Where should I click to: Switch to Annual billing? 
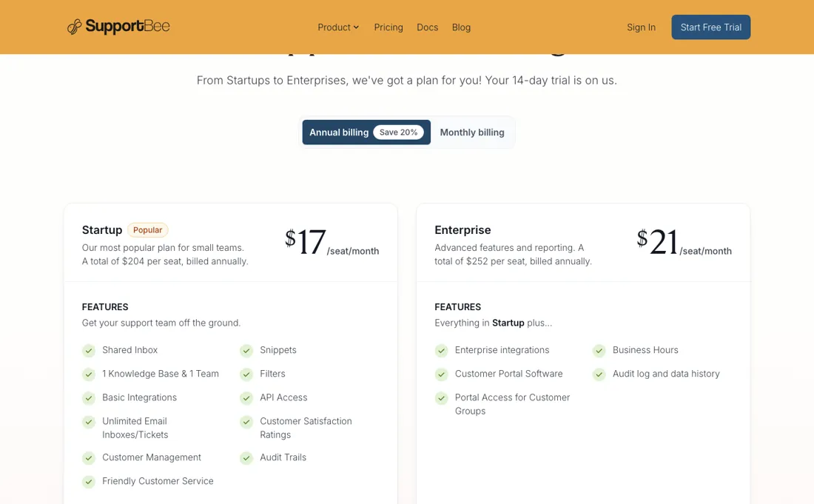pos(366,132)
